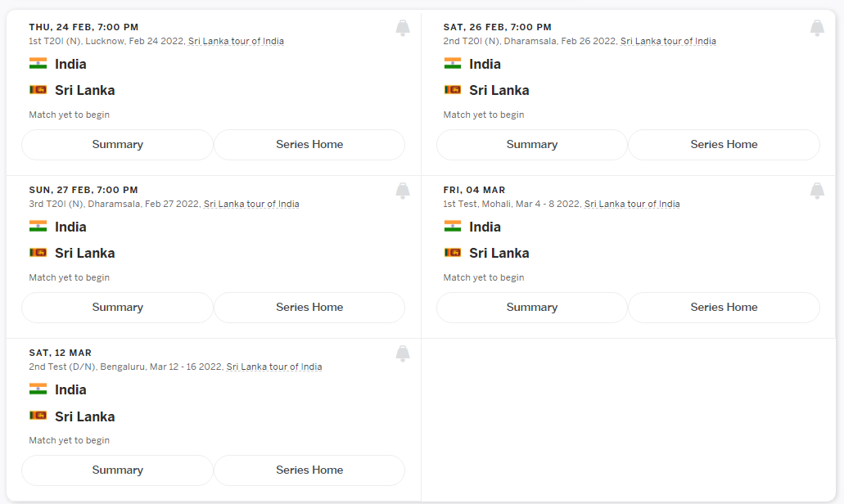Open Summary for 1st Test Mohali
This screenshot has height=504, width=844.
tap(531, 308)
